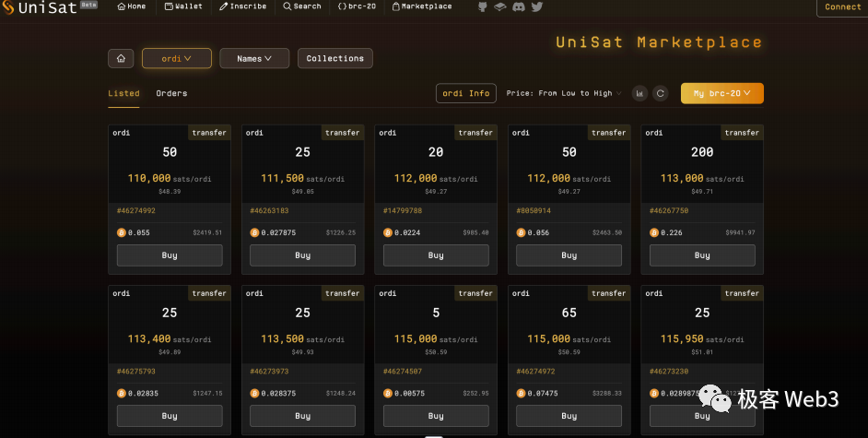Click the ordi Info button
This screenshot has width=868, height=438.
pyautogui.click(x=466, y=93)
